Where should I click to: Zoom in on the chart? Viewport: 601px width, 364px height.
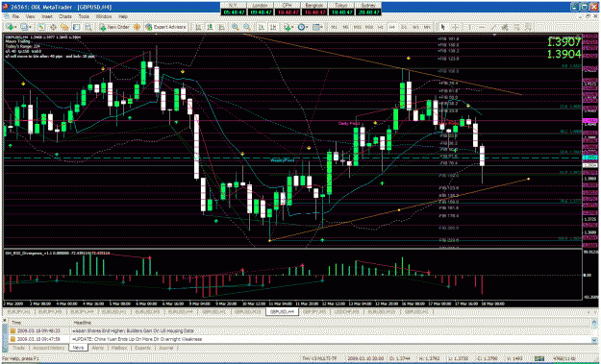coord(235,27)
